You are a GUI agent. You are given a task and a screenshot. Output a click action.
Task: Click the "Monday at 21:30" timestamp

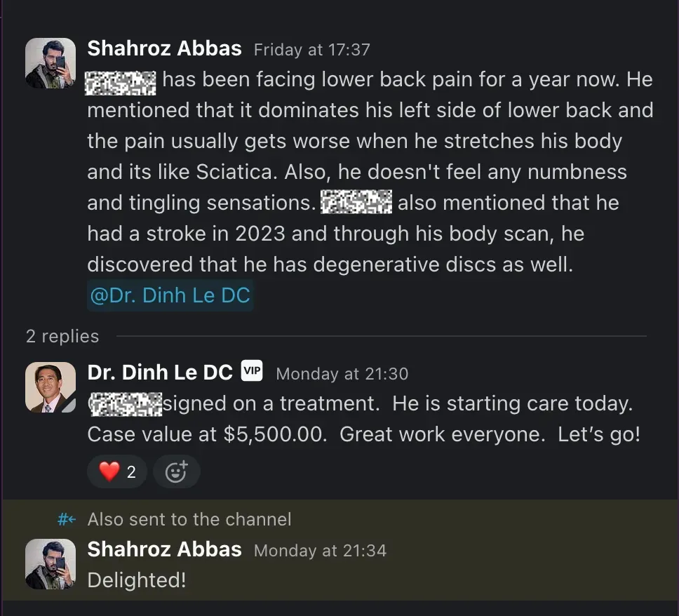coord(342,374)
